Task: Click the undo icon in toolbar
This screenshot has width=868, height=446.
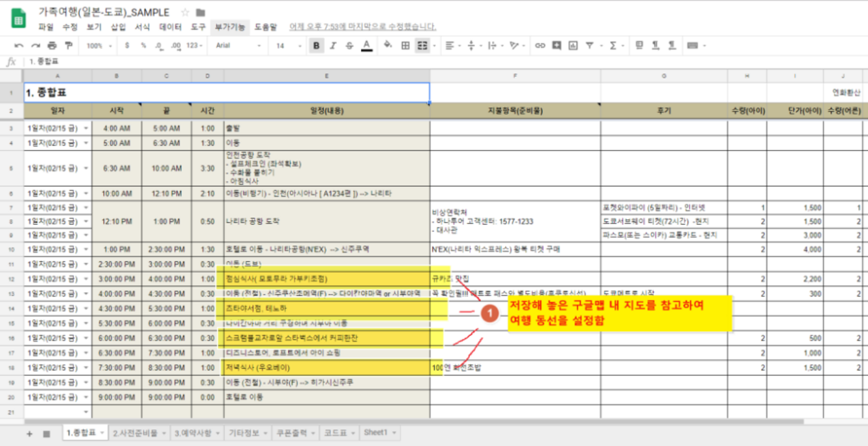Action: tap(19, 45)
